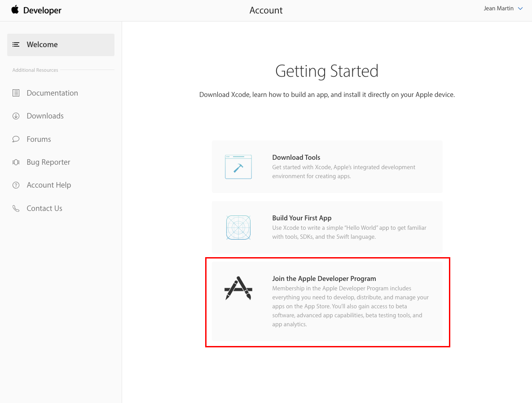
Task: Open the Build Your First App heading
Action: click(302, 218)
